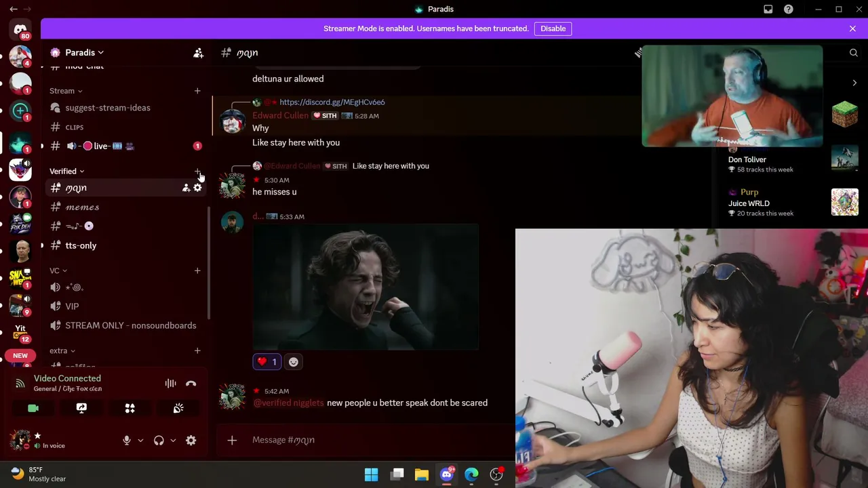Collapse the Verified category
The width and height of the screenshot is (868, 488).
(67, 171)
